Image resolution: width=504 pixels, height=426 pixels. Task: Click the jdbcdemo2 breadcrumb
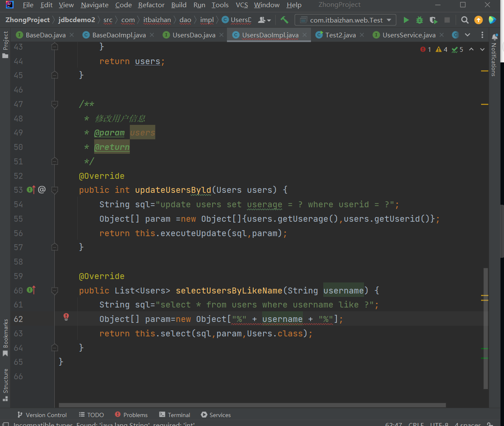tap(77, 20)
